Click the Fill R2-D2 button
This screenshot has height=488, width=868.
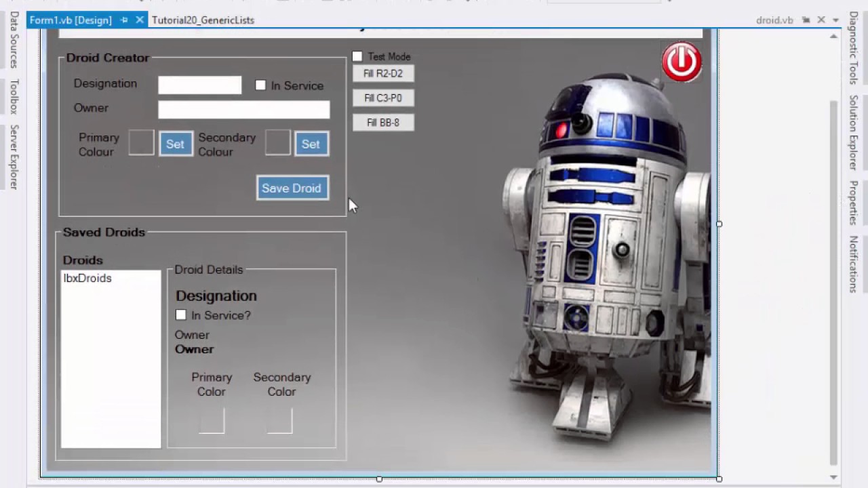click(x=383, y=73)
